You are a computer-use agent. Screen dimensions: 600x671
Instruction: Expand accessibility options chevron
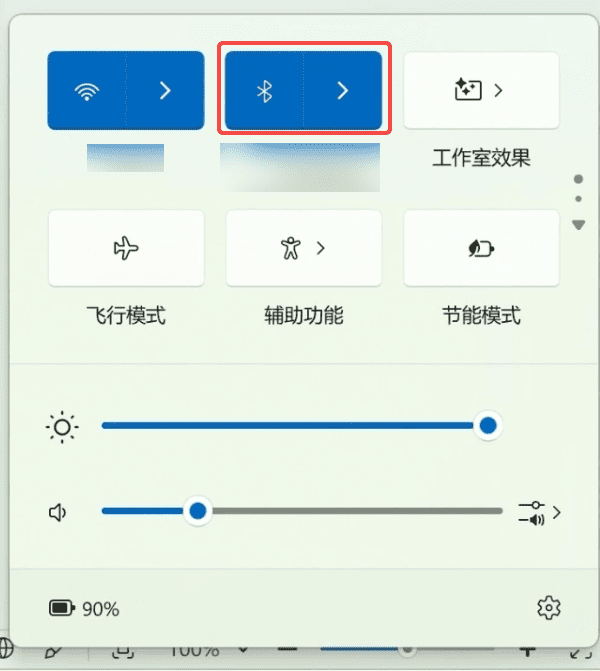pos(321,248)
